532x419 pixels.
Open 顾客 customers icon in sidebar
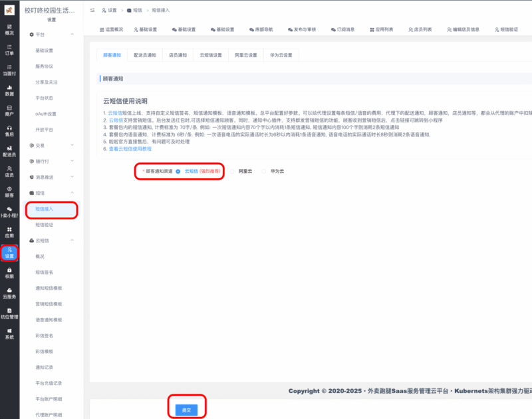point(9,192)
